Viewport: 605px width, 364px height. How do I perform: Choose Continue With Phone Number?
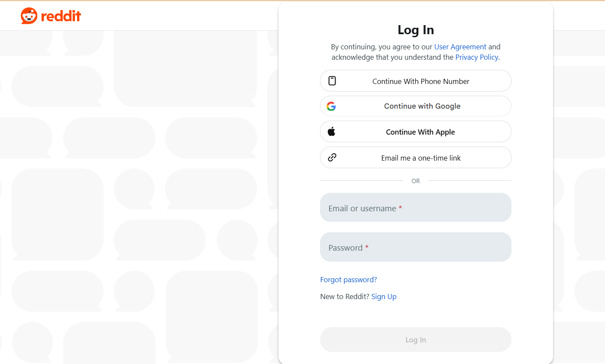pos(421,81)
